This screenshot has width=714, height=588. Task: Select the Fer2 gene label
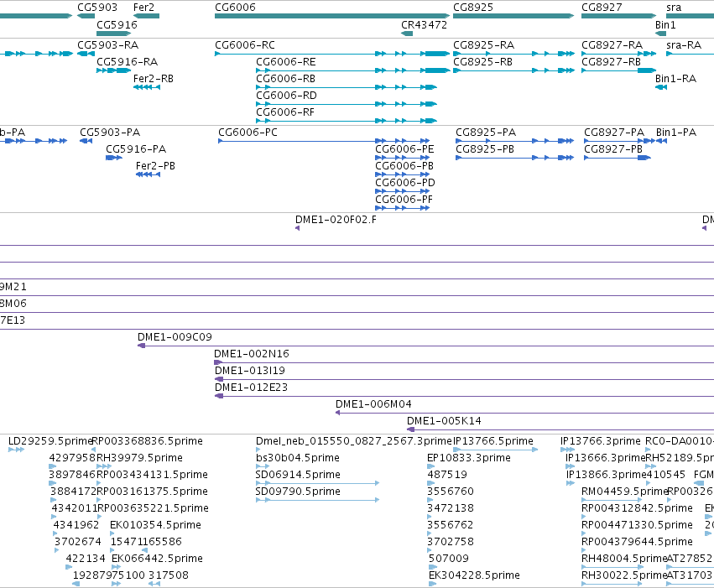tap(143, 8)
